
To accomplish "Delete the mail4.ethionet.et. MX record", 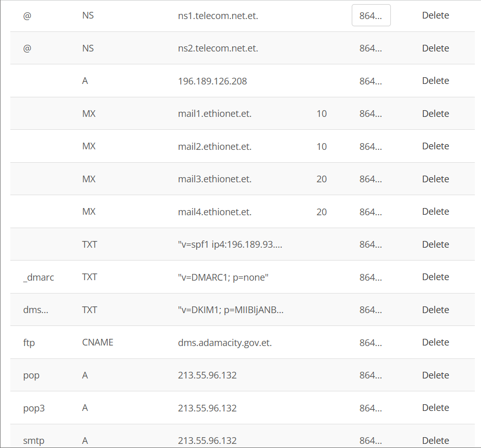I will [435, 212].
